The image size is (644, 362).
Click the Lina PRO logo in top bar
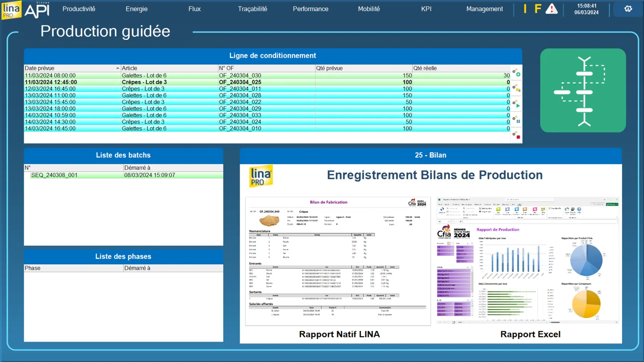coord(11,10)
